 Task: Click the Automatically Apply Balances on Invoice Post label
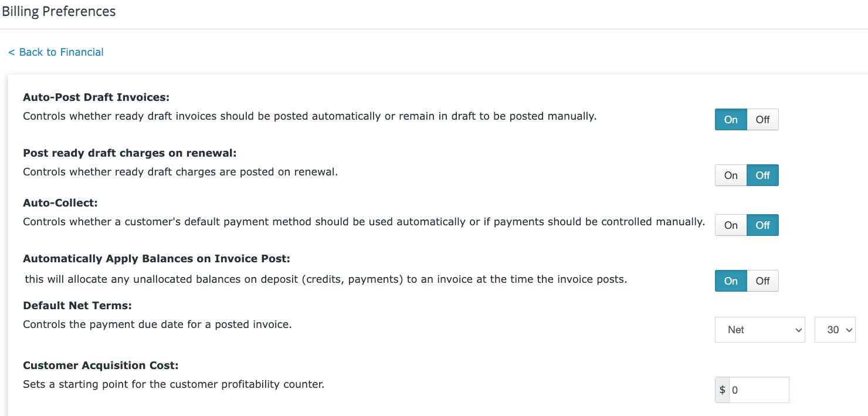157,259
